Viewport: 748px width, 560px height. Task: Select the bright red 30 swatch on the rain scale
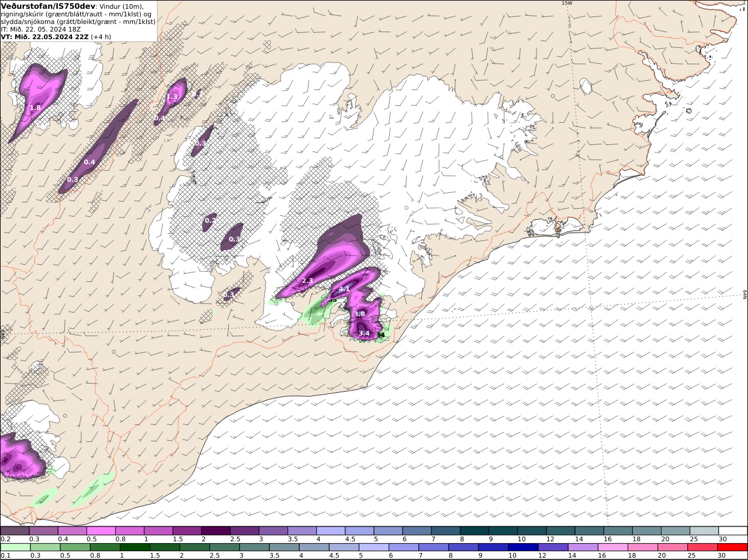[732, 548]
